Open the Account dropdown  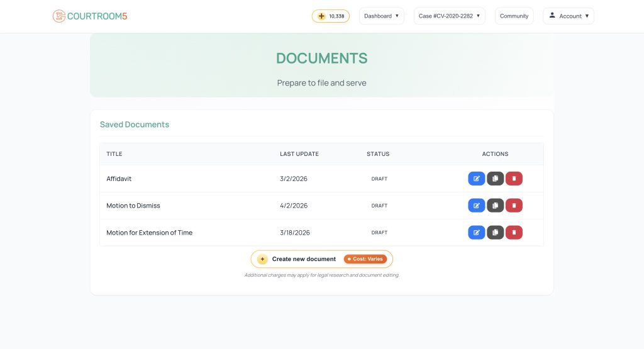(568, 16)
